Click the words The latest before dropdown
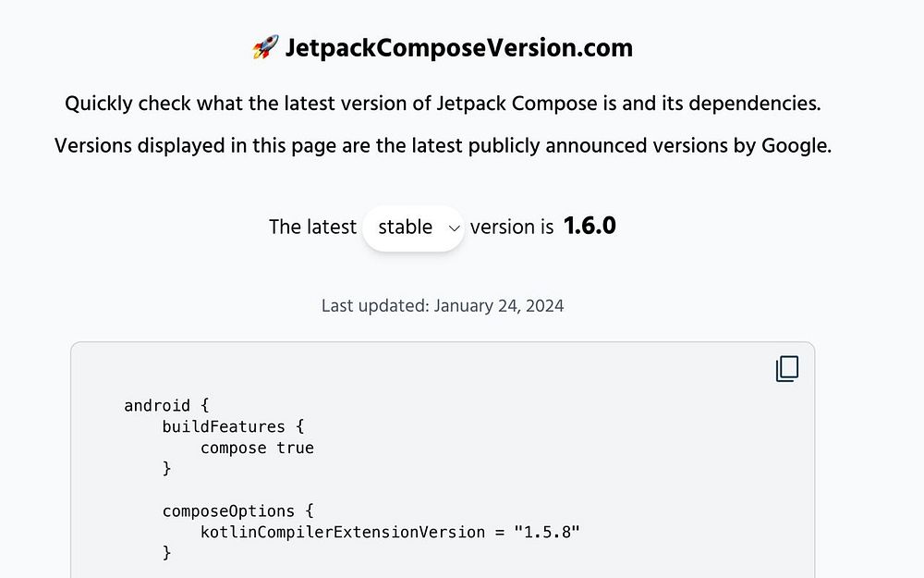This screenshot has height=578, width=924. coord(312,228)
